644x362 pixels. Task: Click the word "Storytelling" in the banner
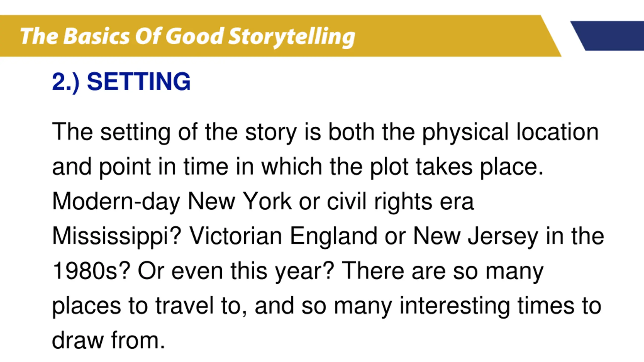(292, 38)
